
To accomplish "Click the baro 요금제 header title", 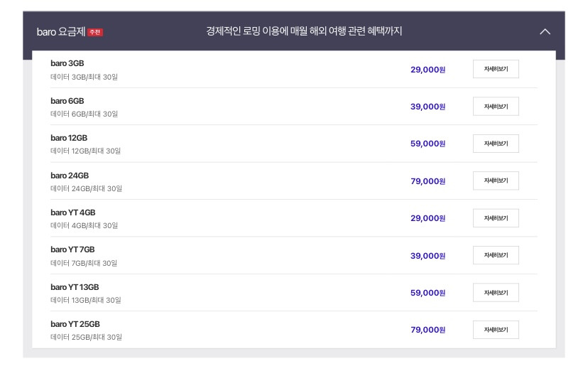I will point(61,32).
